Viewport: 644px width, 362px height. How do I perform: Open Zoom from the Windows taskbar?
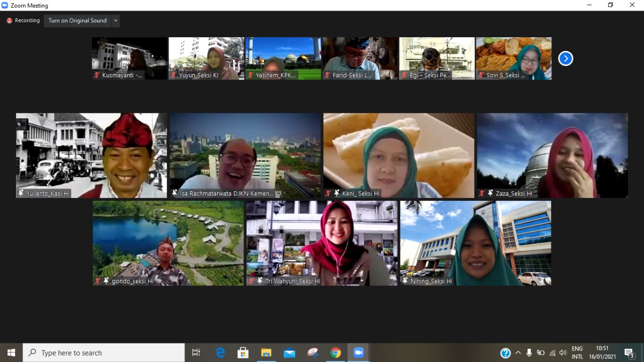(359, 353)
